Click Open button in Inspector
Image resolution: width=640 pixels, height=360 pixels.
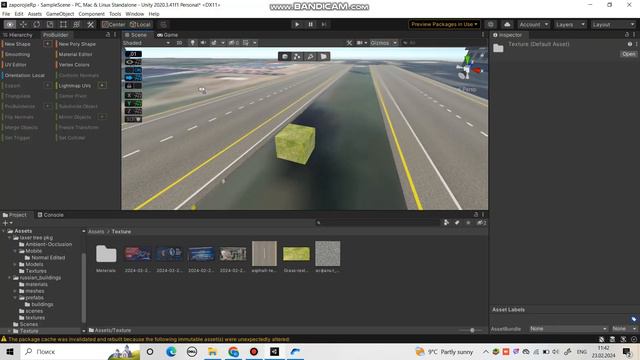coord(629,54)
